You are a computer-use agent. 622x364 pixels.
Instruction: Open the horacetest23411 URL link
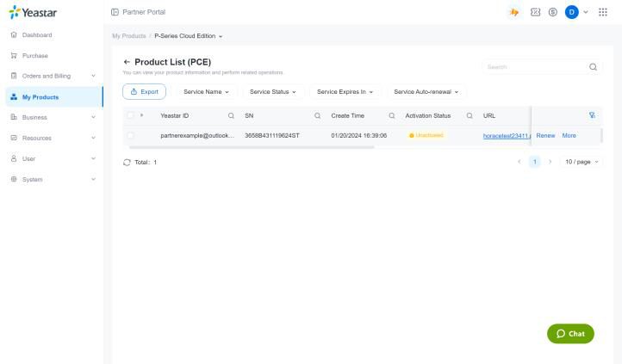[507, 135]
